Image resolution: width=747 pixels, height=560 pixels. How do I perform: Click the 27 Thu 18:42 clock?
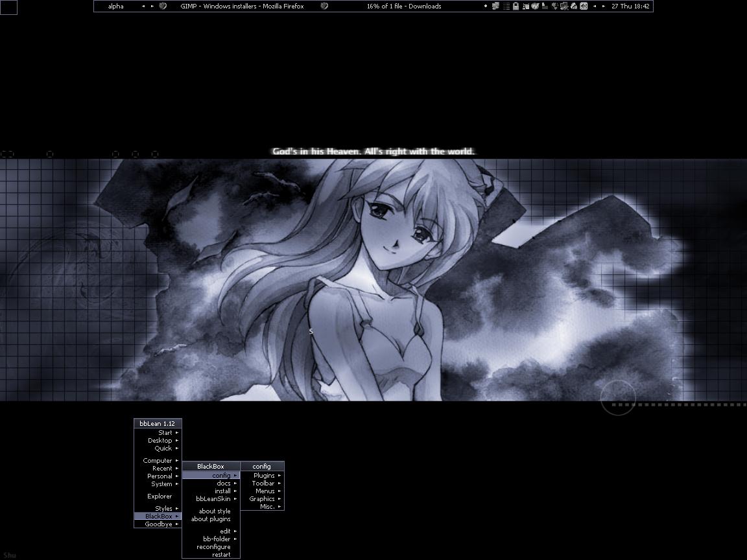(630, 6)
